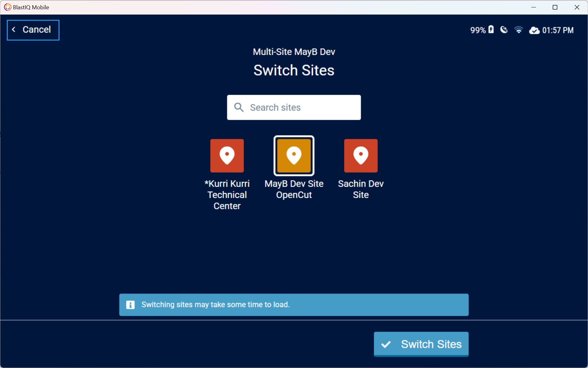The image size is (588, 368).
Task: Focus the Search sites input field
Action: click(294, 107)
